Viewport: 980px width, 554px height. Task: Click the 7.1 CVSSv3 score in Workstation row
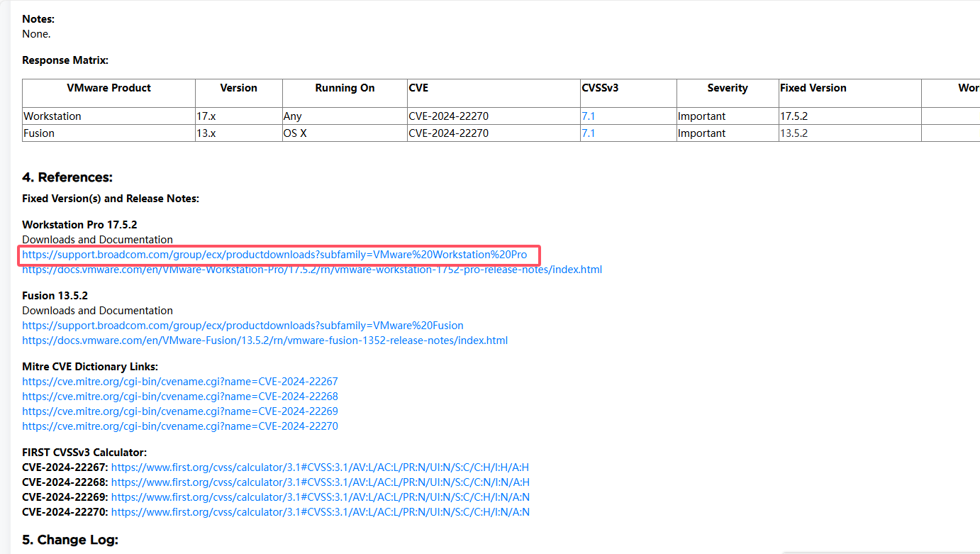coord(589,116)
